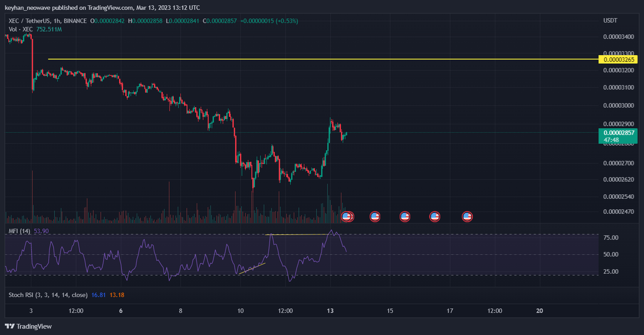Open the MFI (14) indicator legend

[19, 230]
